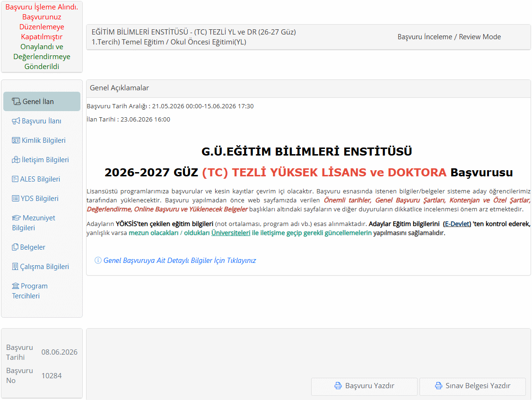Click the form icon beside ALES Bilgileri
Viewport: 532px width, 400px height.
coord(15,179)
